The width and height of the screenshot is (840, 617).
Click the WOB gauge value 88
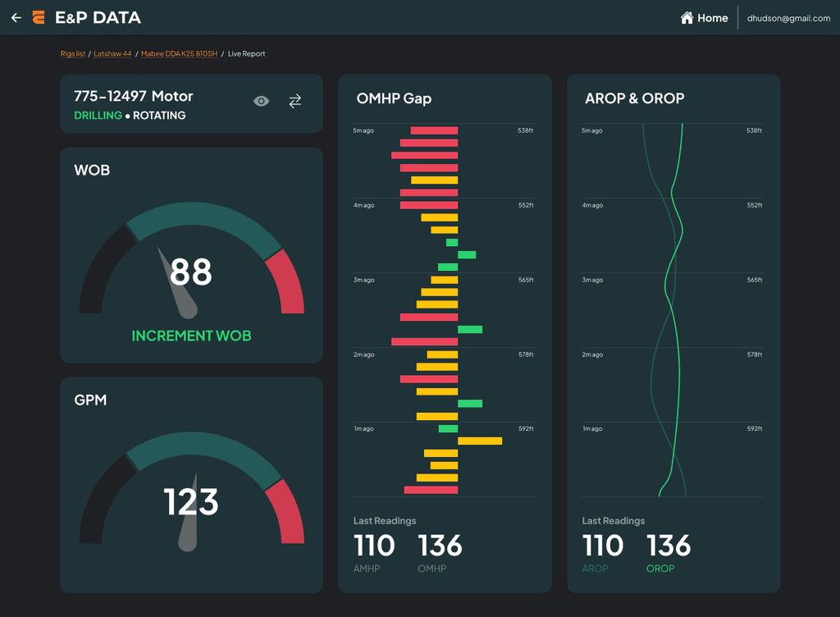(x=190, y=272)
